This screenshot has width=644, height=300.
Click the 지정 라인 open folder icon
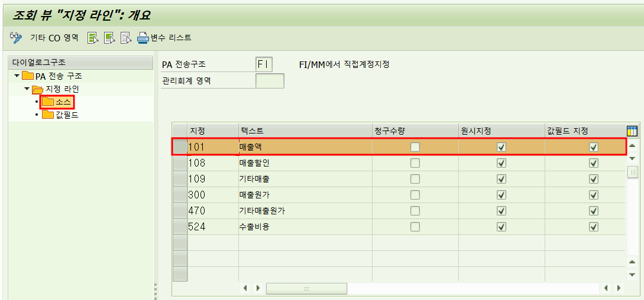point(38,89)
